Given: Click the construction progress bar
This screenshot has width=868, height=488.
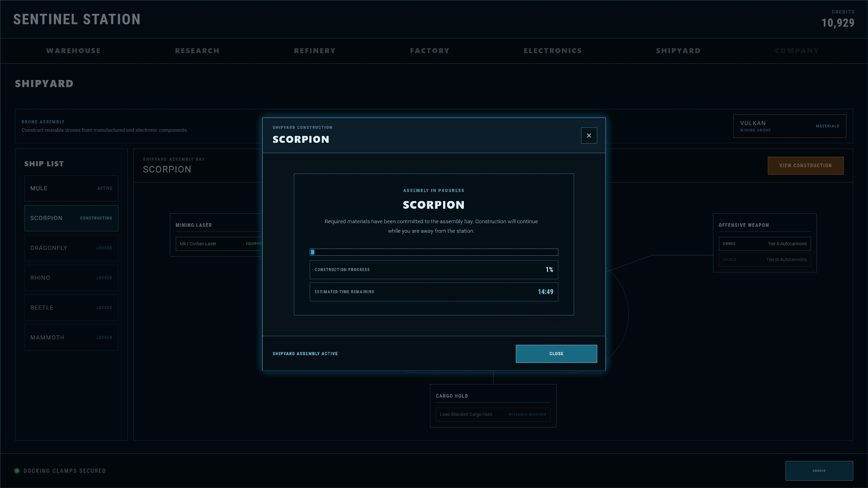Looking at the screenshot, I should [434, 252].
